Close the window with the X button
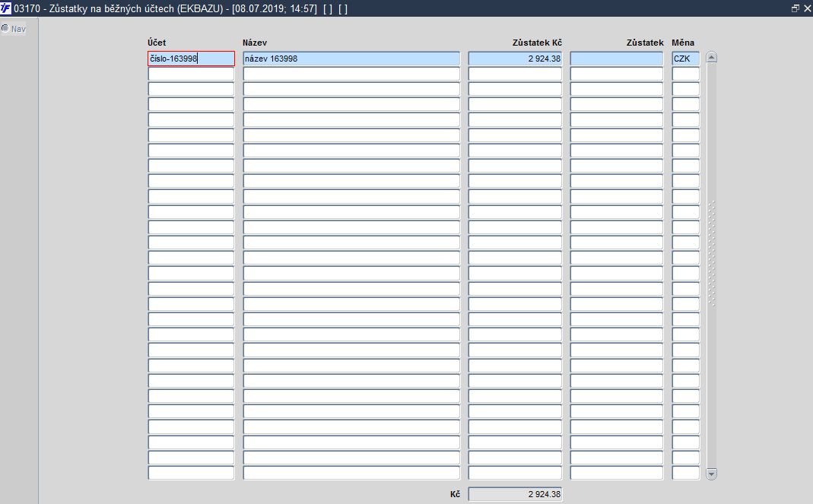This screenshot has height=504, width=813. click(807, 8)
